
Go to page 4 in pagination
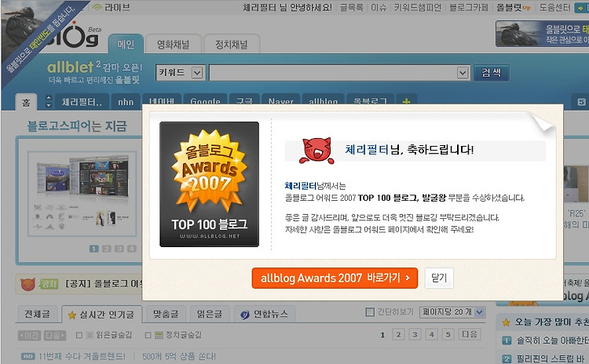click(x=431, y=335)
